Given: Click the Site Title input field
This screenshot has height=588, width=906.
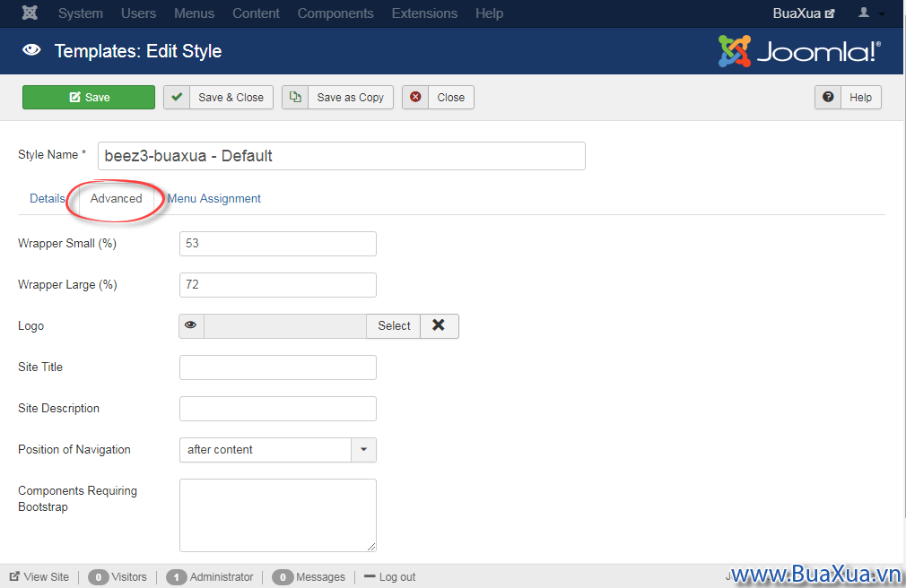Looking at the screenshot, I should pos(278,367).
